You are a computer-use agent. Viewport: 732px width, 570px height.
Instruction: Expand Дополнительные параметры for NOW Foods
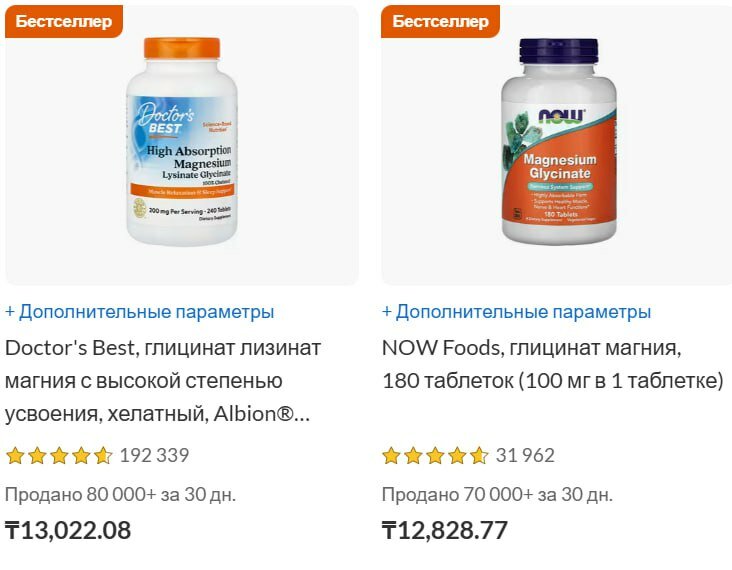click(x=516, y=312)
